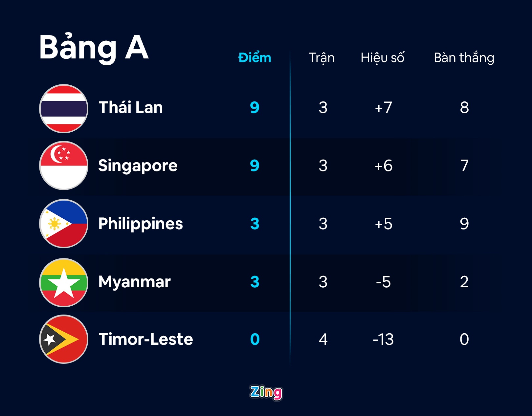Select the Điểm column header
This screenshot has height=416, width=532.
coord(255,58)
